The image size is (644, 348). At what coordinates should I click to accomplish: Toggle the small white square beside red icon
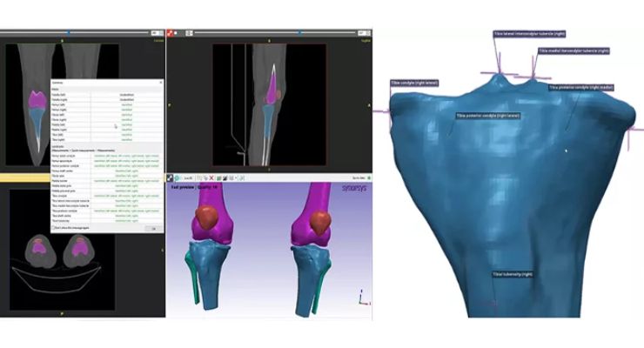176,33
